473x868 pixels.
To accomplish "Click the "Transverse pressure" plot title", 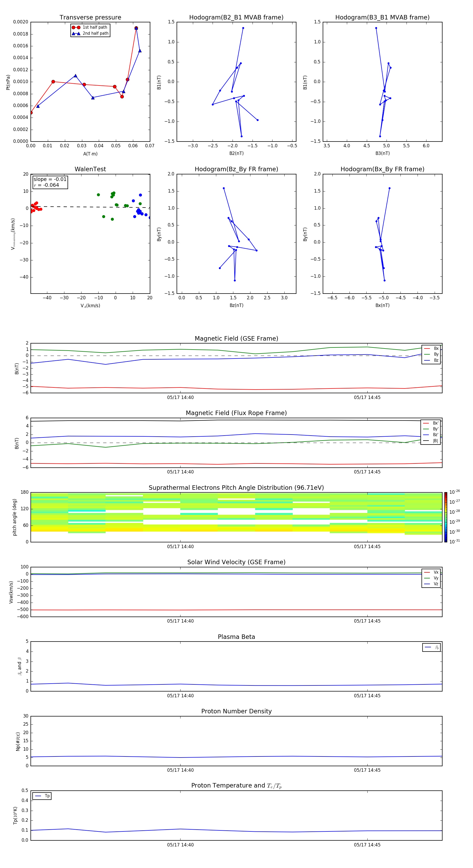I will (90, 18).
